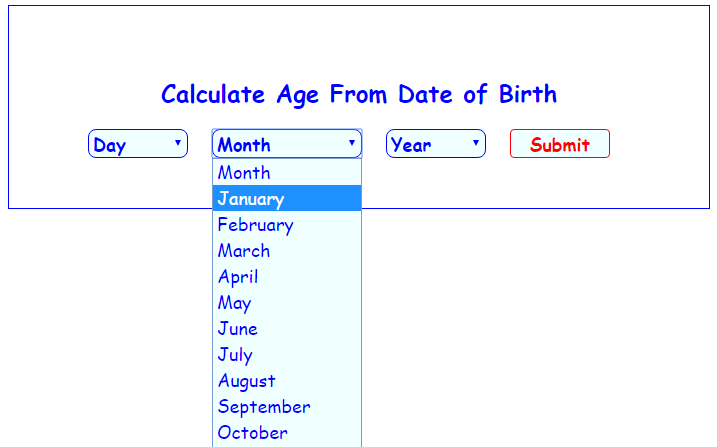Click the red Submit button
This screenshot has width=717, height=447.
coord(560,144)
